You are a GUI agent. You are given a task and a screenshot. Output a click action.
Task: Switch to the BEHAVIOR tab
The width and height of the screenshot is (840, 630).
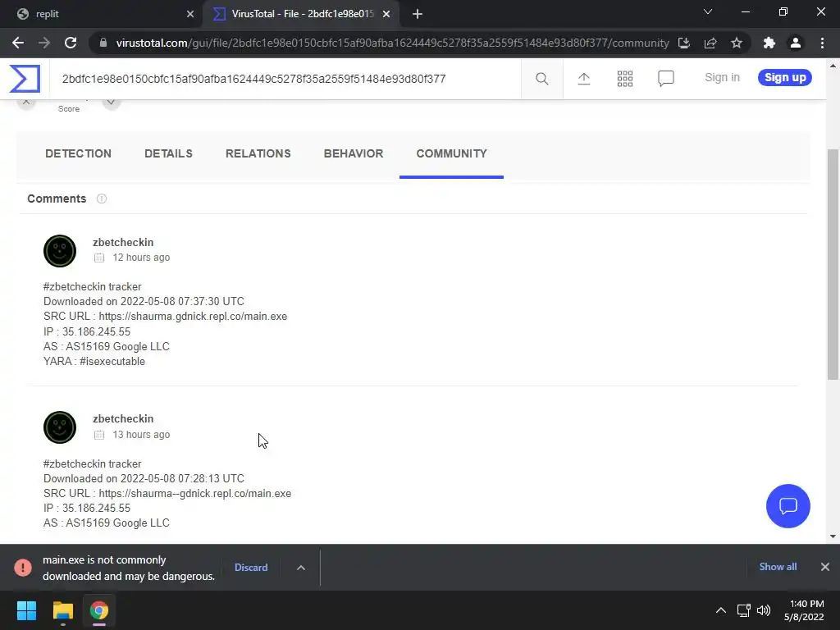[x=354, y=153]
